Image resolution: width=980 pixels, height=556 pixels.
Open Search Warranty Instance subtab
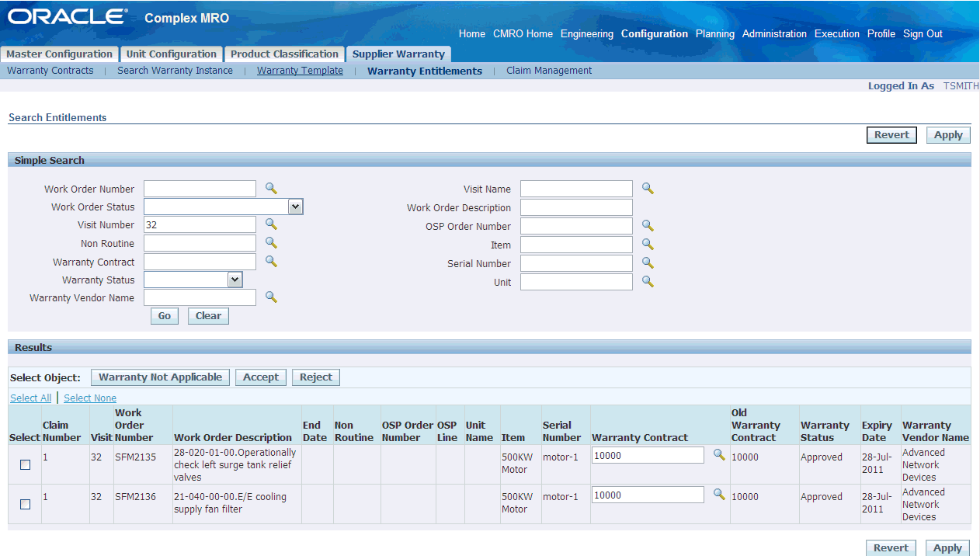click(175, 71)
